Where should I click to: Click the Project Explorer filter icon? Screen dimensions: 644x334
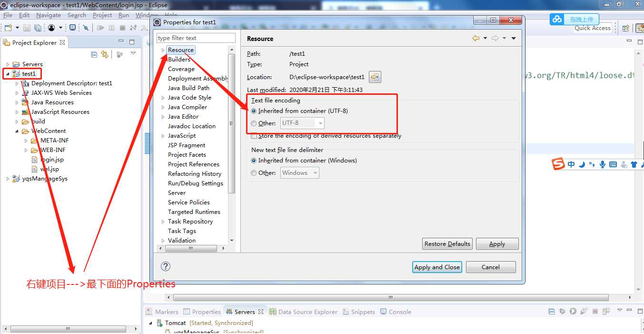point(119,54)
